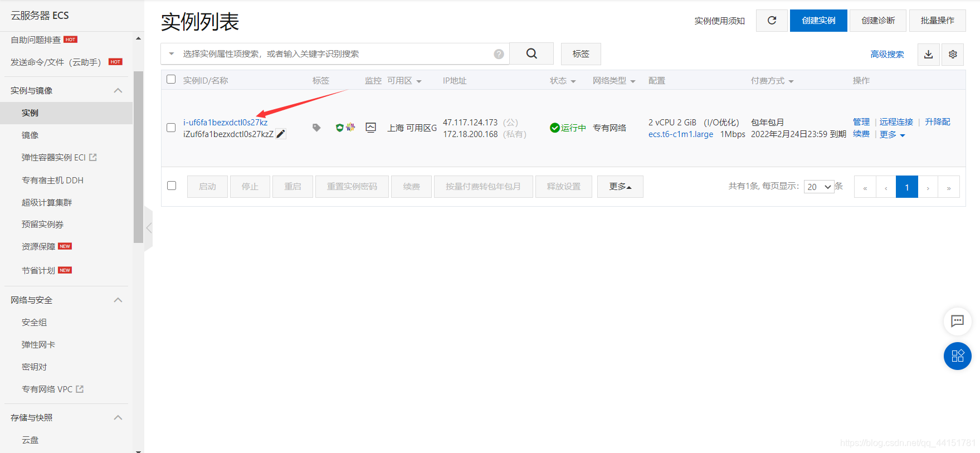Go to last page of results
This screenshot has width=980, height=453.
coord(949,187)
